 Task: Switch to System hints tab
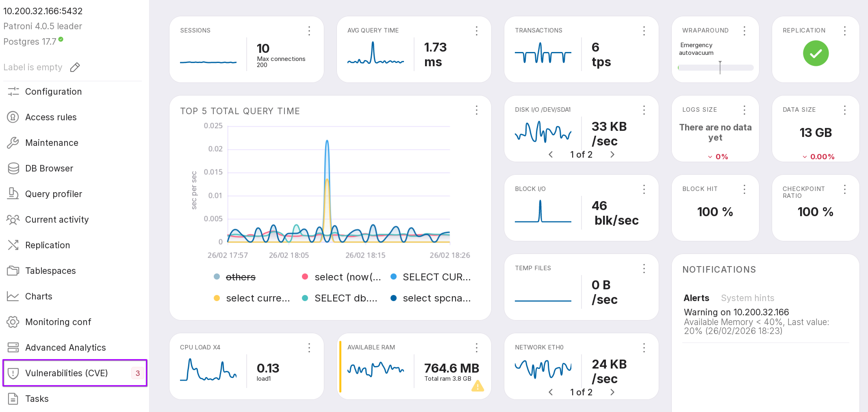tap(747, 298)
